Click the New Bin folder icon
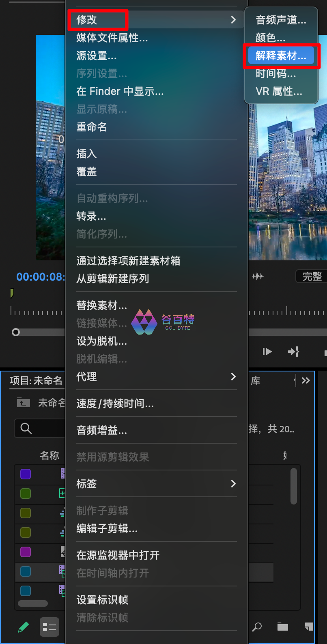 [x=283, y=627]
